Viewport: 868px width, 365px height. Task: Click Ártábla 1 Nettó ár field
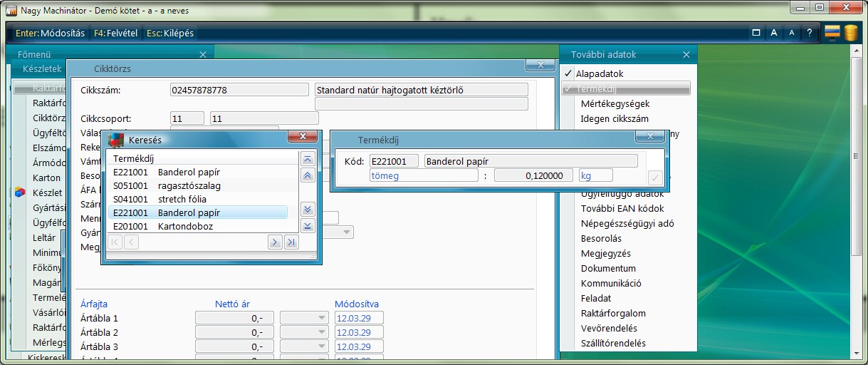pyautogui.click(x=234, y=318)
